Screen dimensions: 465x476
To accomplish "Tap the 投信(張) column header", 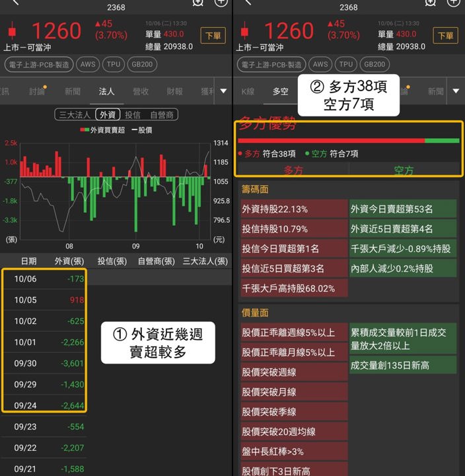I will click(112, 261).
